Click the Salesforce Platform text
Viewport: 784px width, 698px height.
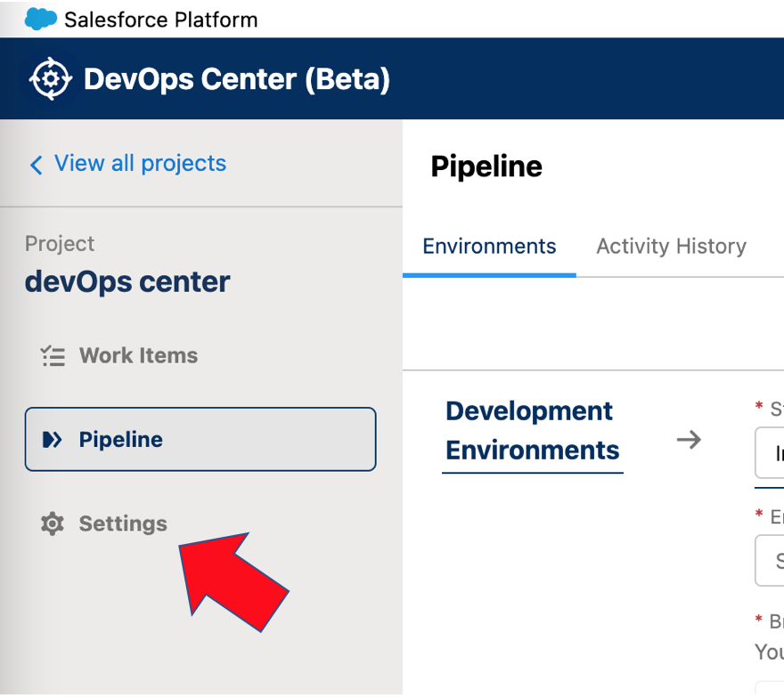click(x=161, y=20)
